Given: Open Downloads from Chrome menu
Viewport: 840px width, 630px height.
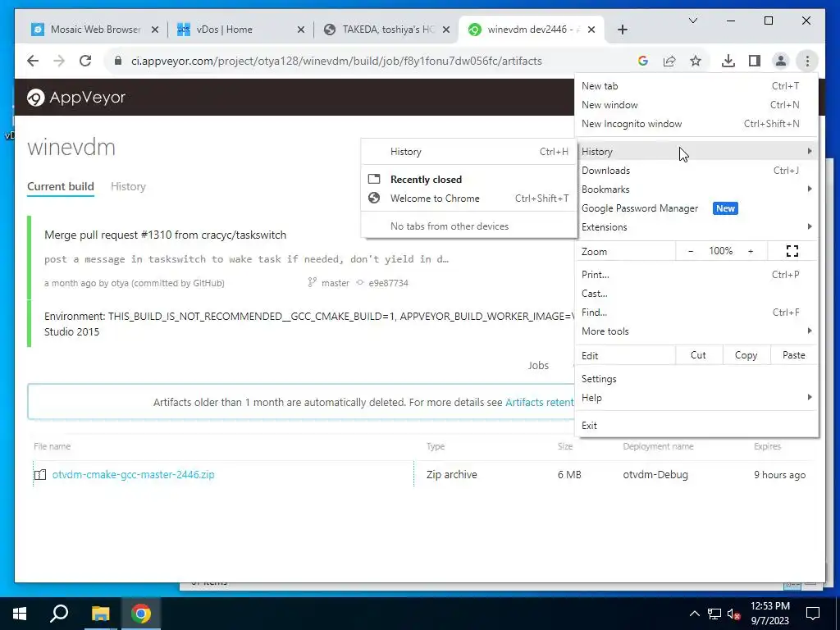Looking at the screenshot, I should tap(696, 171).
